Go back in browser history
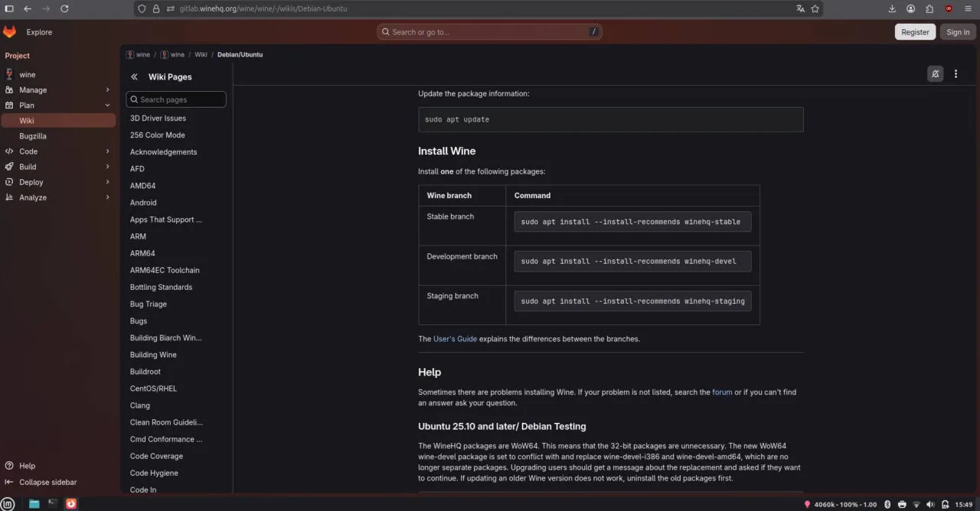Image resolution: width=980 pixels, height=511 pixels. pyautogui.click(x=28, y=8)
